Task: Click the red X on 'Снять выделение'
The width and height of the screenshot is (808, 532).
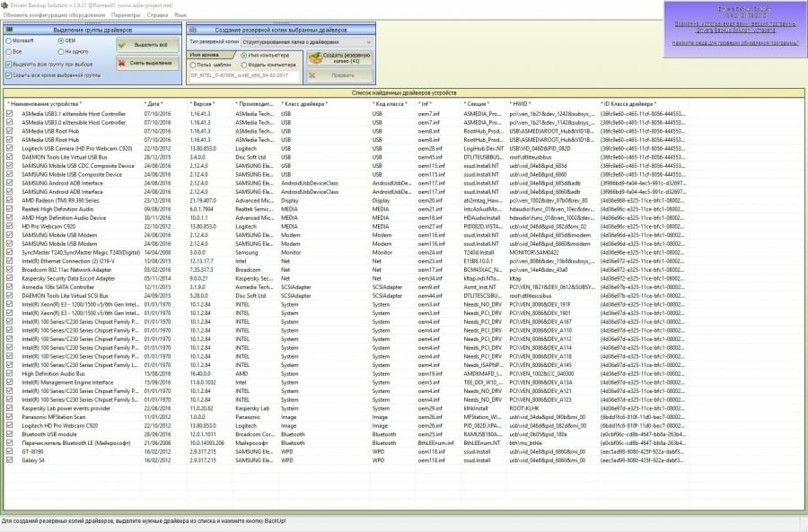Action: (x=125, y=63)
